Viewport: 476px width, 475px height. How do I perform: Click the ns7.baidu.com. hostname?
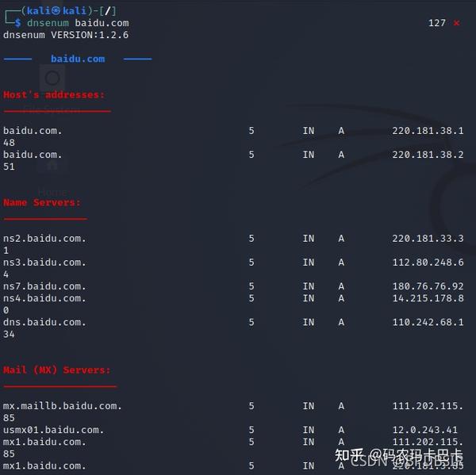click(x=45, y=286)
